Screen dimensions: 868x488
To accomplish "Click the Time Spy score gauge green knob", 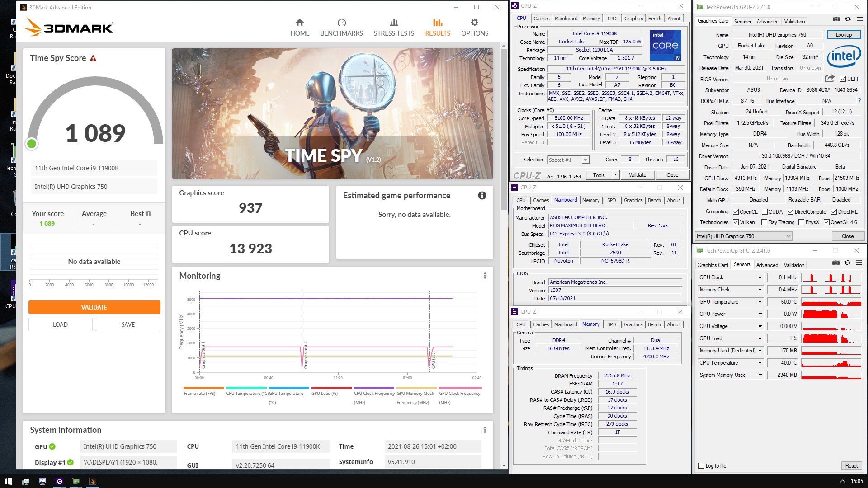I will pyautogui.click(x=32, y=144).
